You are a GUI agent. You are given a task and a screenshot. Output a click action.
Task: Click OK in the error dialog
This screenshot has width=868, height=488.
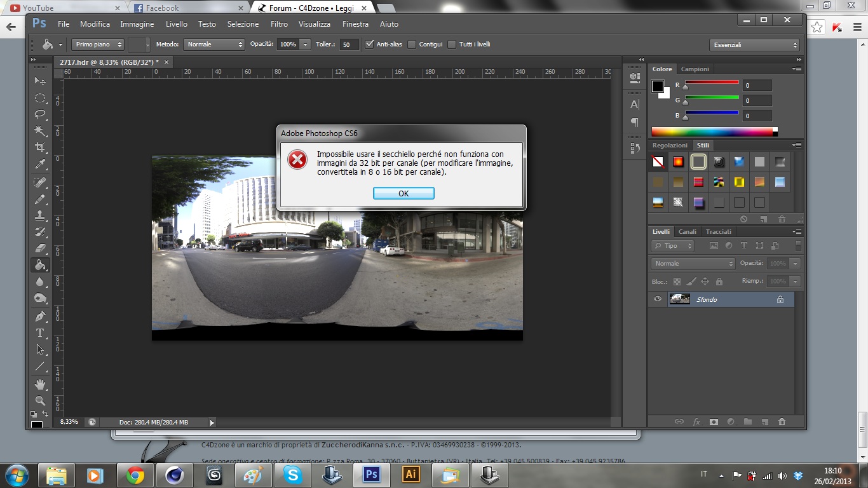403,193
